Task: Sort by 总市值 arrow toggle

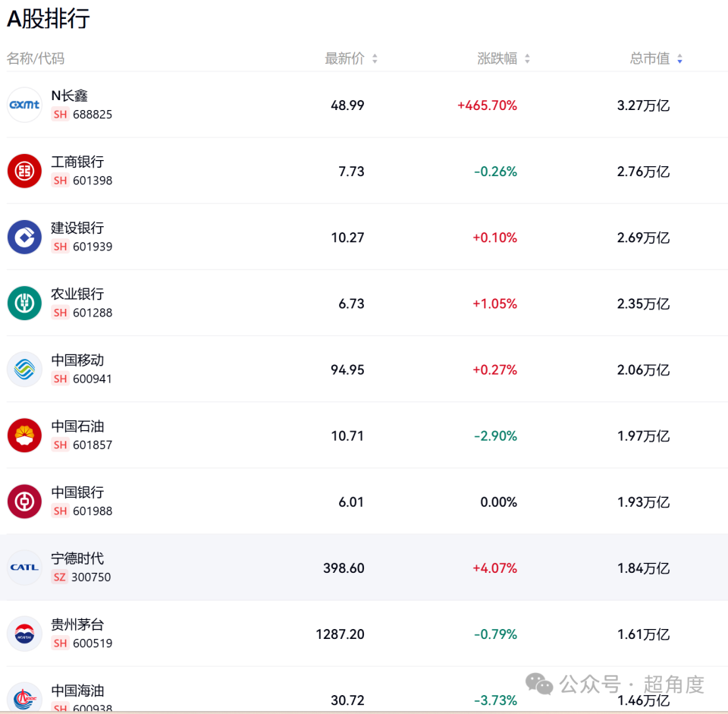Action: [679, 58]
